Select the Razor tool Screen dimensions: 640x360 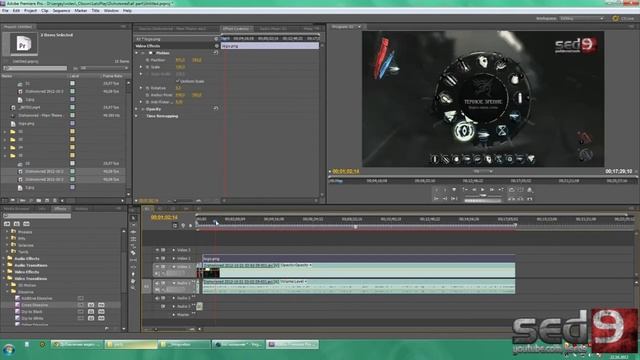pyautogui.click(x=133, y=253)
